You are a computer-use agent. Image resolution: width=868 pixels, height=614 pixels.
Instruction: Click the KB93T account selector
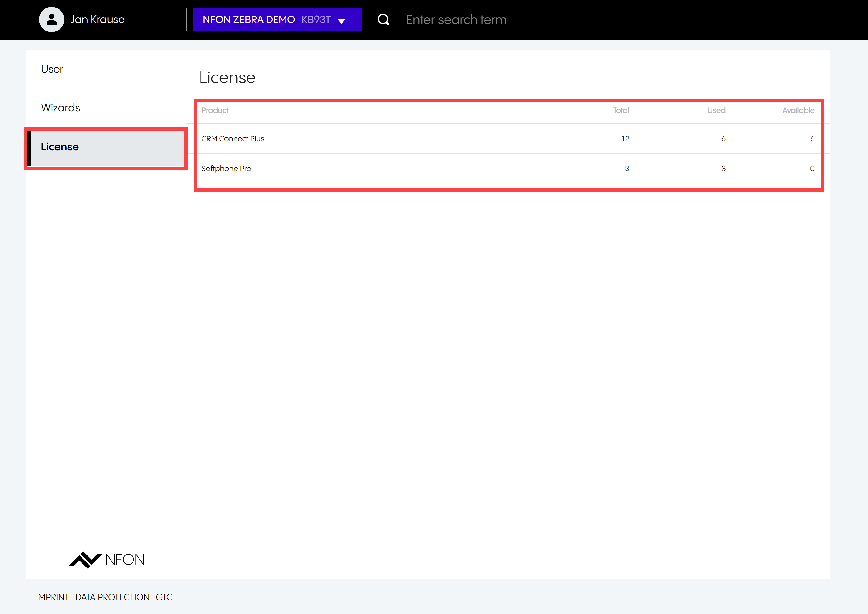point(315,20)
